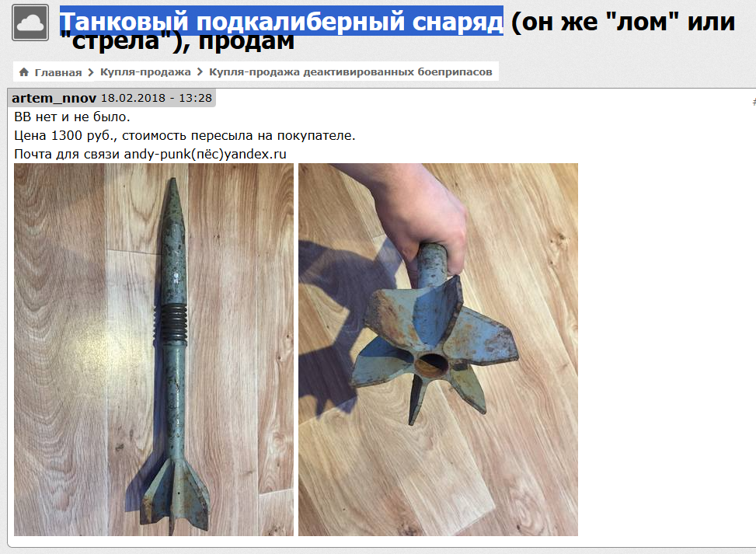Click the price line Цена 1300 руб.
The image size is (756, 554).
(x=185, y=135)
